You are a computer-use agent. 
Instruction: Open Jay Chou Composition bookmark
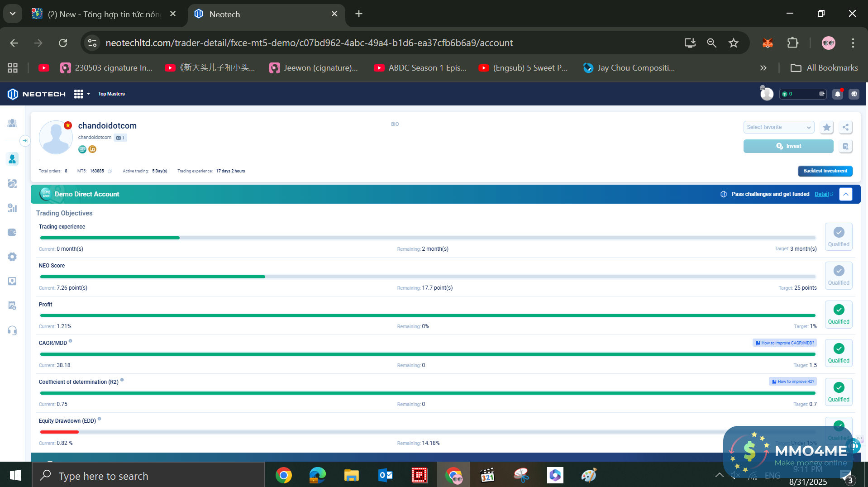point(629,68)
